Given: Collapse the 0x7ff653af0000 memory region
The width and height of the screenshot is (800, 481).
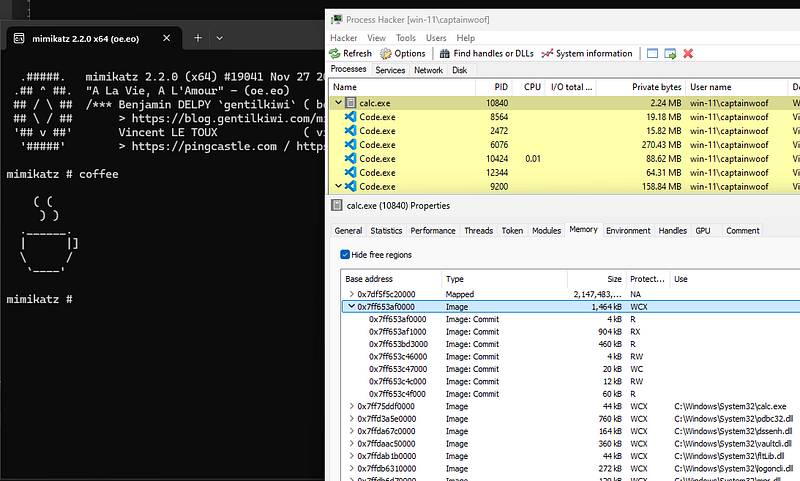Looking at the screenshot, I should point(351,307).
